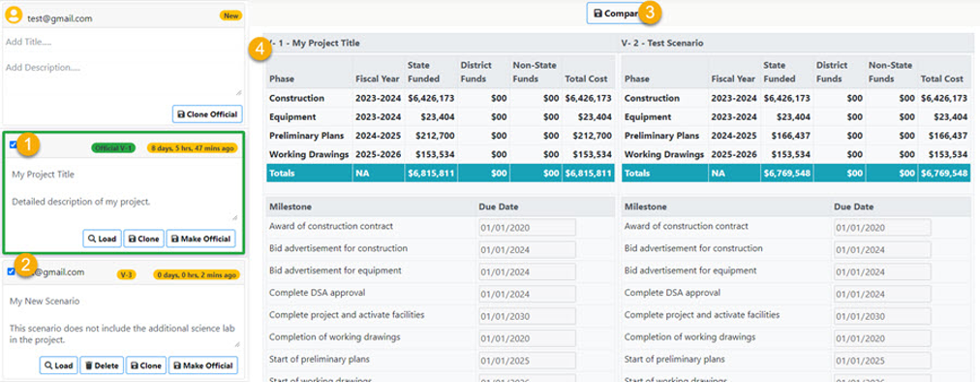This screenshot has height=383, width=980.
Task: Click the orange user avatar icon
Action: [x=14, y=16]
